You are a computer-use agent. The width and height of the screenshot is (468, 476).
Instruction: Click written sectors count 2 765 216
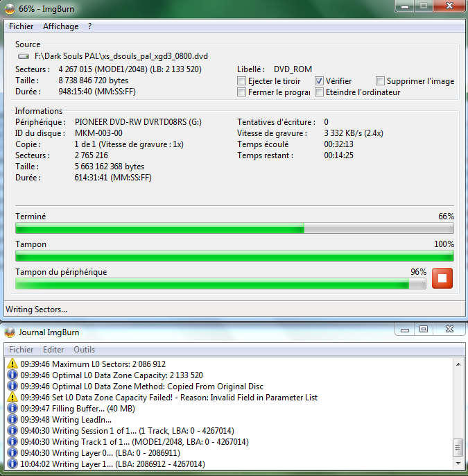pyautogui.click(x=92, y=155)
